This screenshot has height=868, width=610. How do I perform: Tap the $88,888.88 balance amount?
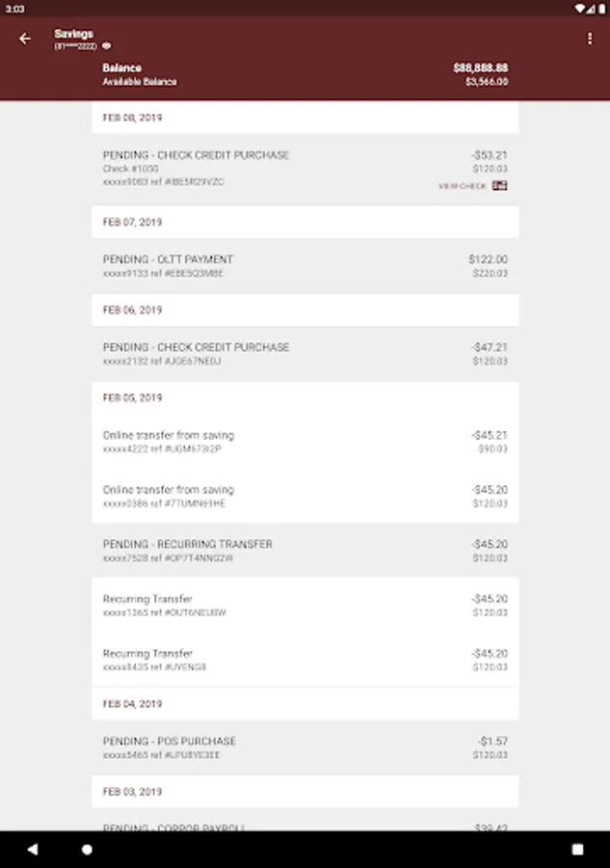coord(480,68)
